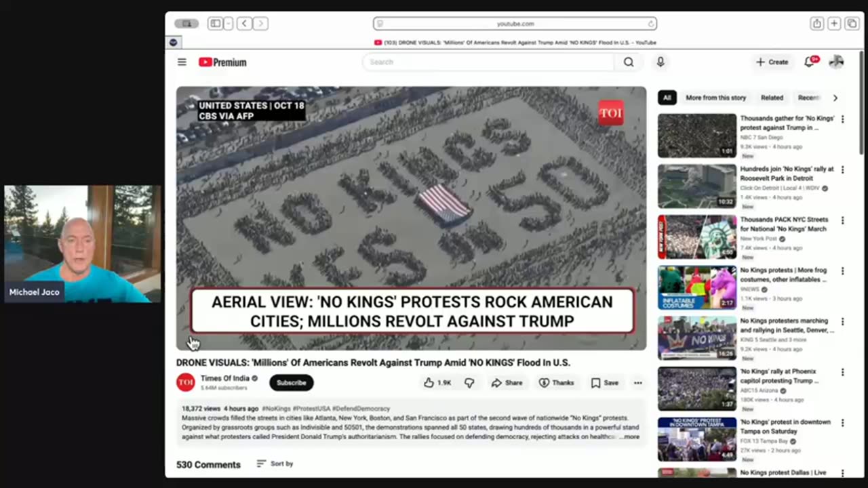Open NBC 7 San Diego protest thumbnail

pyautogui.click(x=697, y=136)
